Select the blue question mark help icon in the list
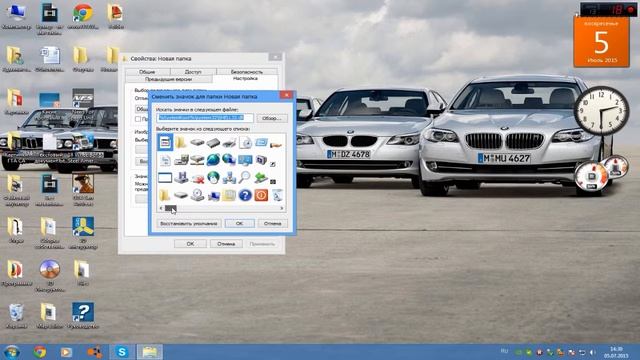 click(x=245, y=195)
